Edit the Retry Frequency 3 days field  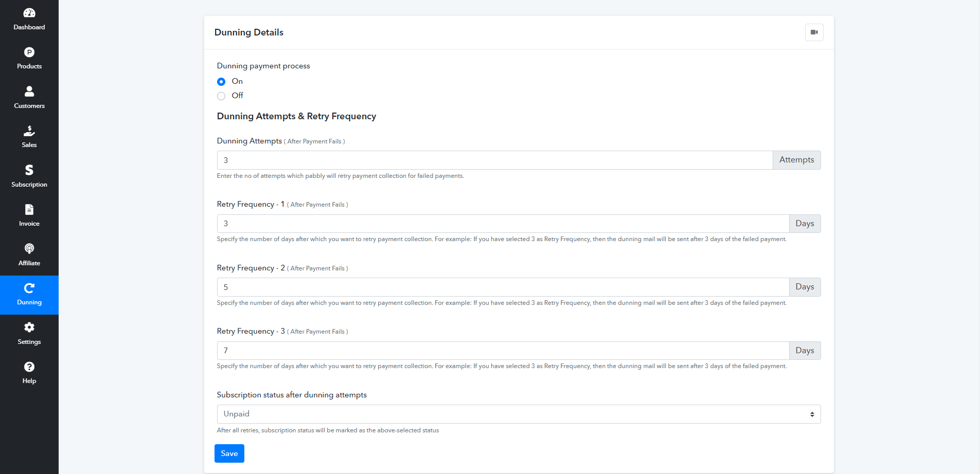503,351
